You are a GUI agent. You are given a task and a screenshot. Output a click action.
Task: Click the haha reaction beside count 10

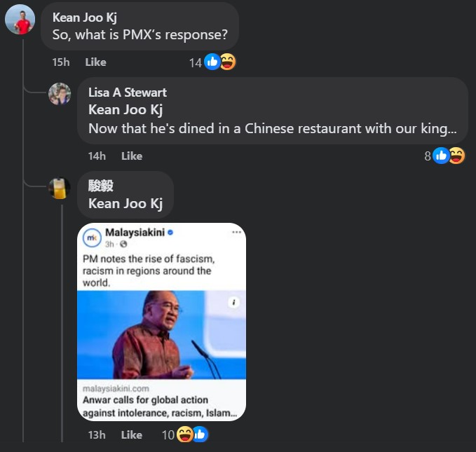[x=185, y=435]
